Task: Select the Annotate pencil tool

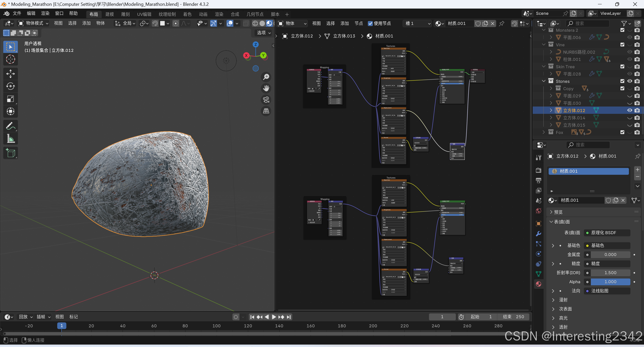Action: 10,126
